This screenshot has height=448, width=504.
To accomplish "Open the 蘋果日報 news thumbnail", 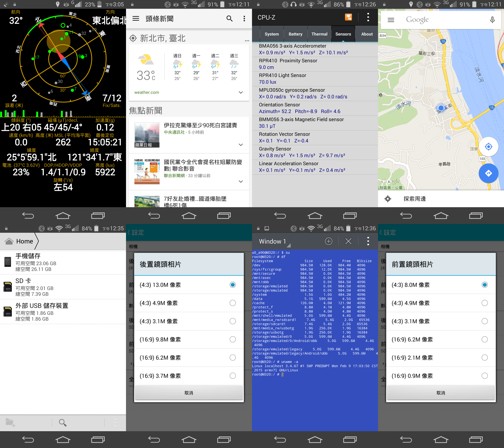I will point(147,135).
